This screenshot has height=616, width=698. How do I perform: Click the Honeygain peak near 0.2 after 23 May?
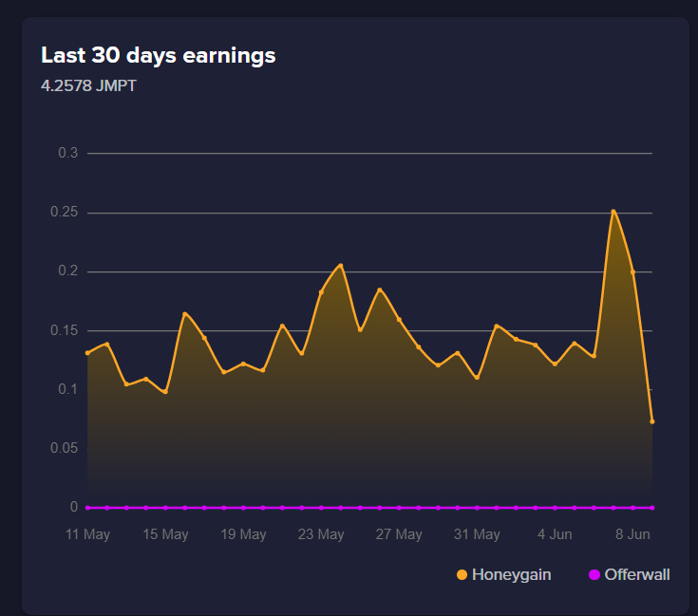341,266
